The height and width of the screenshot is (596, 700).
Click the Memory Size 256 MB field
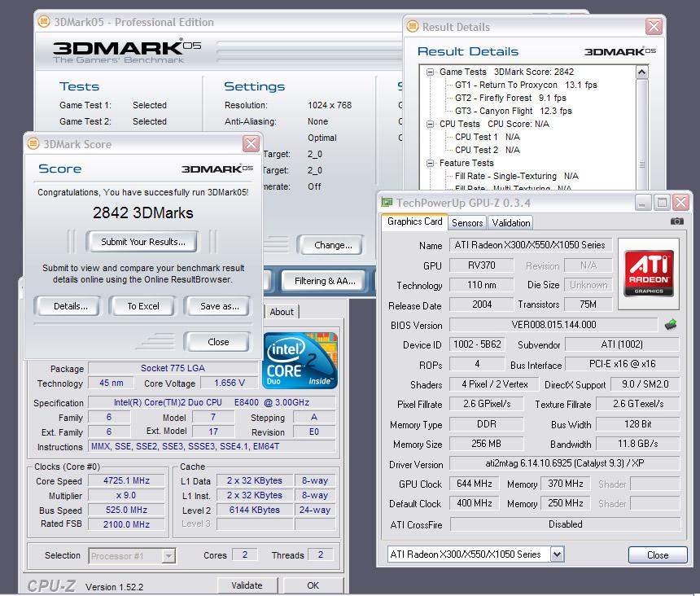486,444
